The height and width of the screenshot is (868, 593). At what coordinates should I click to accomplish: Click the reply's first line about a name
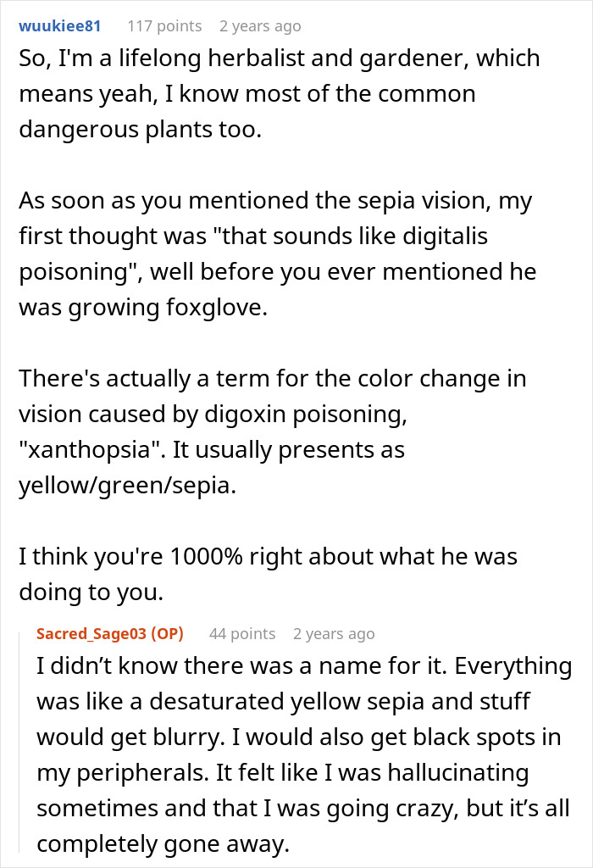(304, 666)
